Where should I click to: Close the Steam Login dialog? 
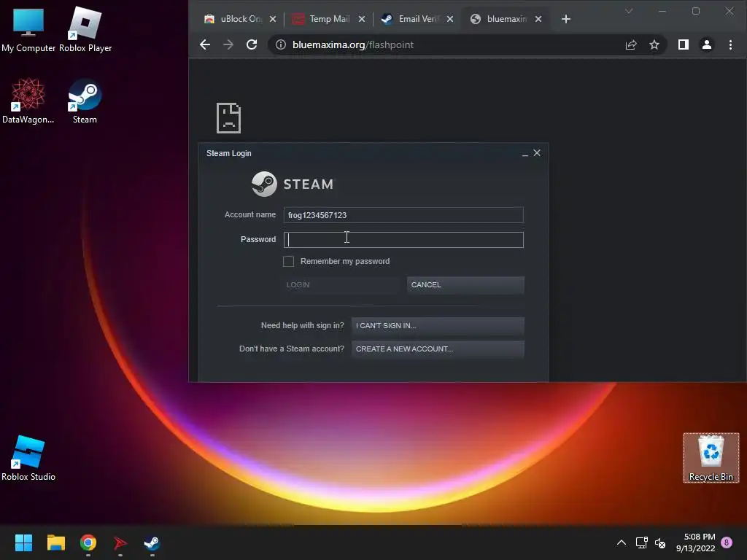click(537, 153)
